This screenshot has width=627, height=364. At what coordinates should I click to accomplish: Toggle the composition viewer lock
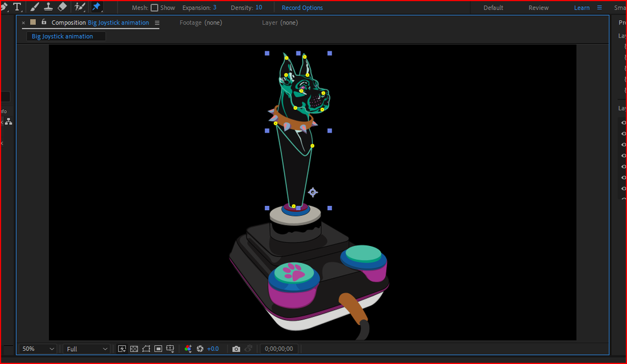click(x=43, y=23)
